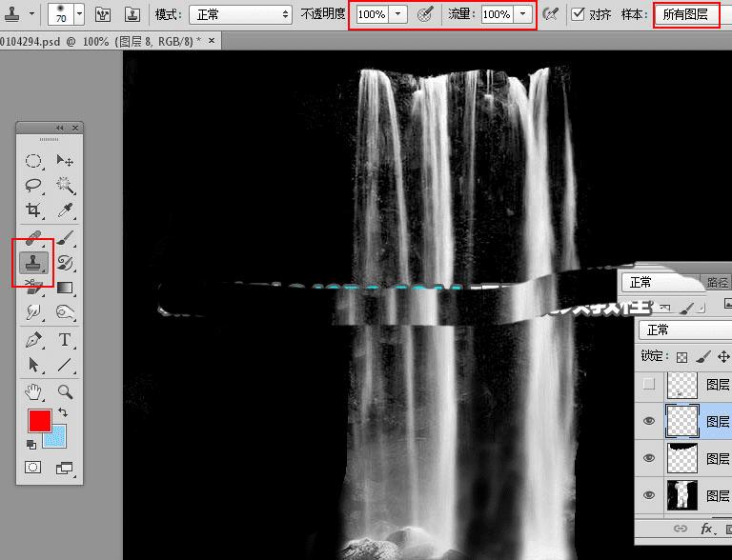The width and height of the screenshot is (732, 560).
Task: Select the top transparent layer thumbnail
Action: pyautogui.click(x=682, y=384)
